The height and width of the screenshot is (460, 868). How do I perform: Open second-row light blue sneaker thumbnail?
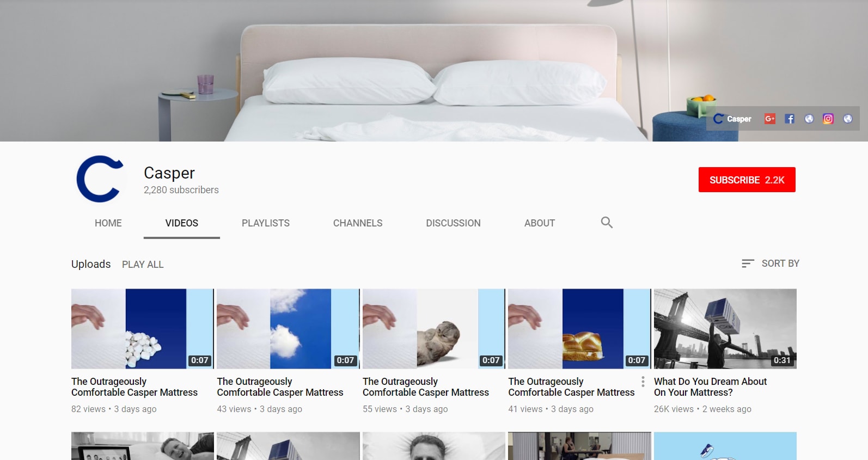tap(725, 446)
